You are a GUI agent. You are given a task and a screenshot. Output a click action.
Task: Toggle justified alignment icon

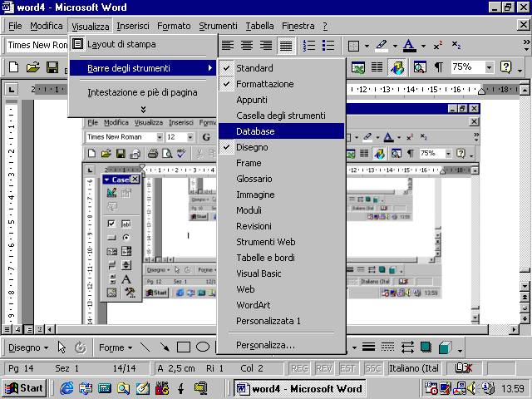coord(286,46)
